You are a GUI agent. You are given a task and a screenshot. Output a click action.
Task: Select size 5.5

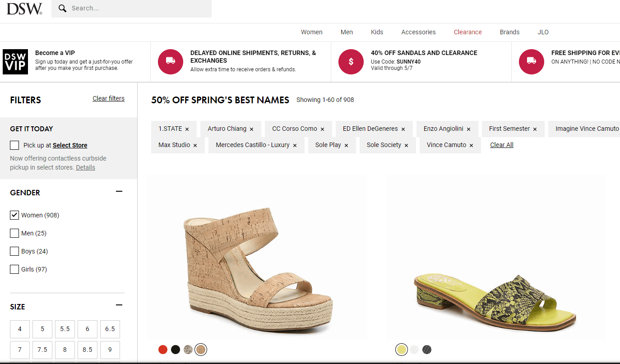tap(65, 329)
